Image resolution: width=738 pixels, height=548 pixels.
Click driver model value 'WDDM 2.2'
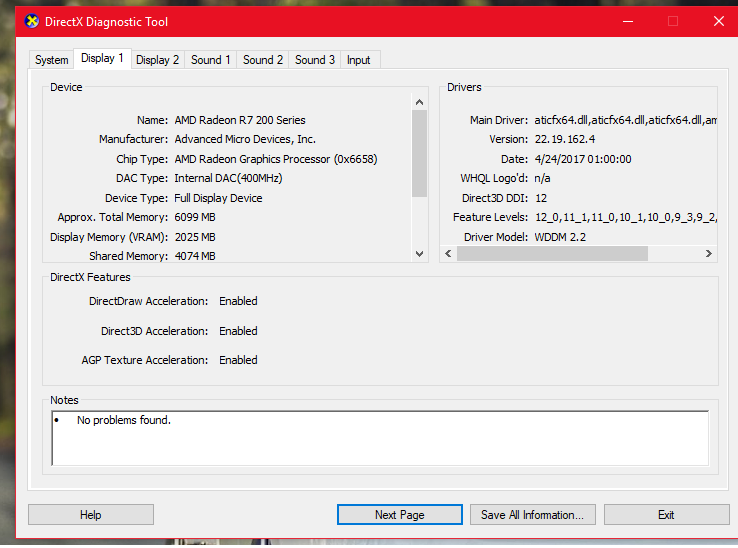tap(560, 237)
